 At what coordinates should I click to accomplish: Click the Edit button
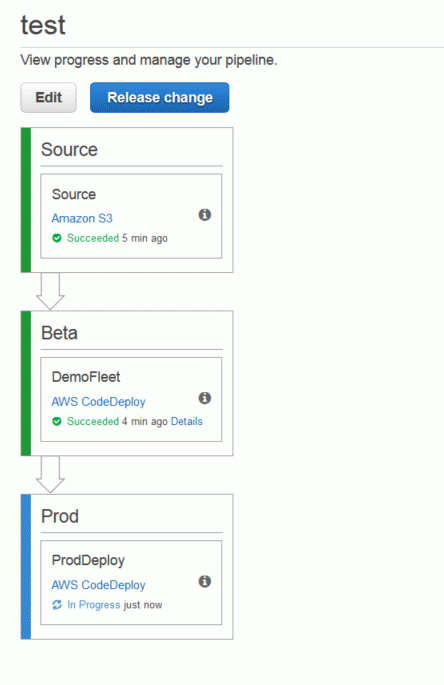49,97
